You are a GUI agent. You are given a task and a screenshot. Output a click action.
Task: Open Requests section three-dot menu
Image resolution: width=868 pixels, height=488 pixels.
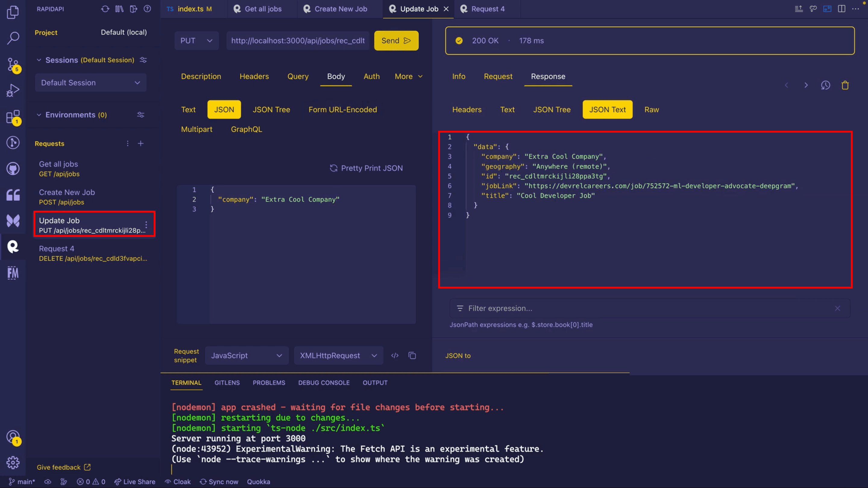127,143
